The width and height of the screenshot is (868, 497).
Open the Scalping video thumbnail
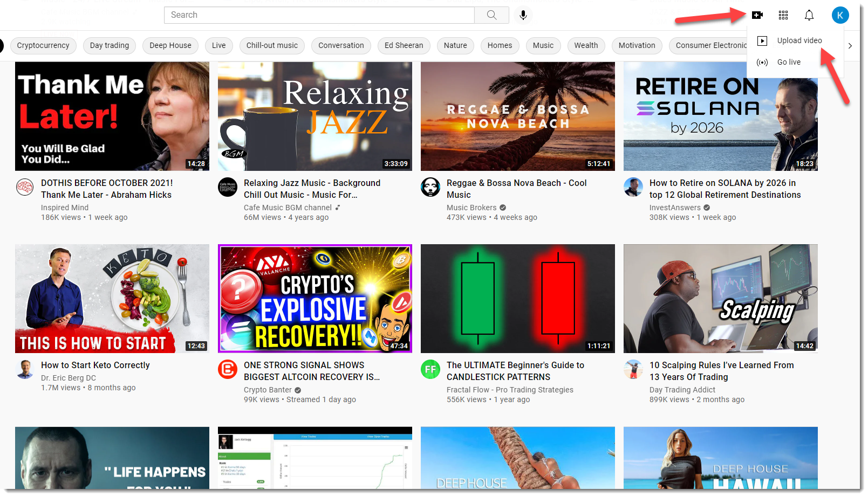[x=721, y=299]
